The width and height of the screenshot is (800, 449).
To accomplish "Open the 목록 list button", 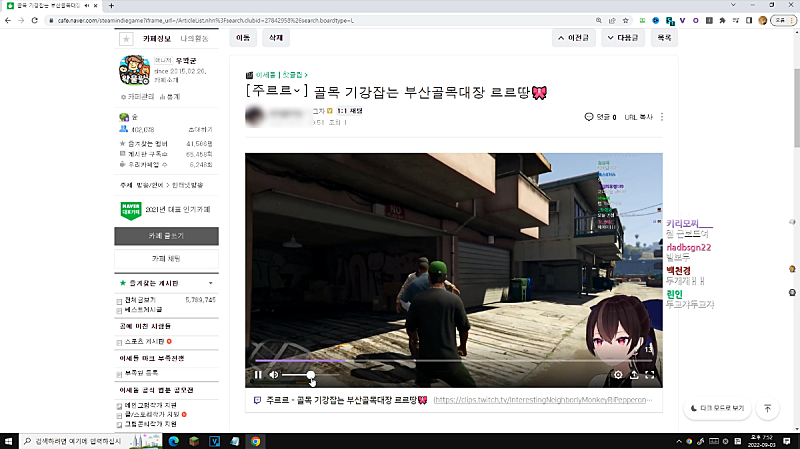I will point(664,38).
